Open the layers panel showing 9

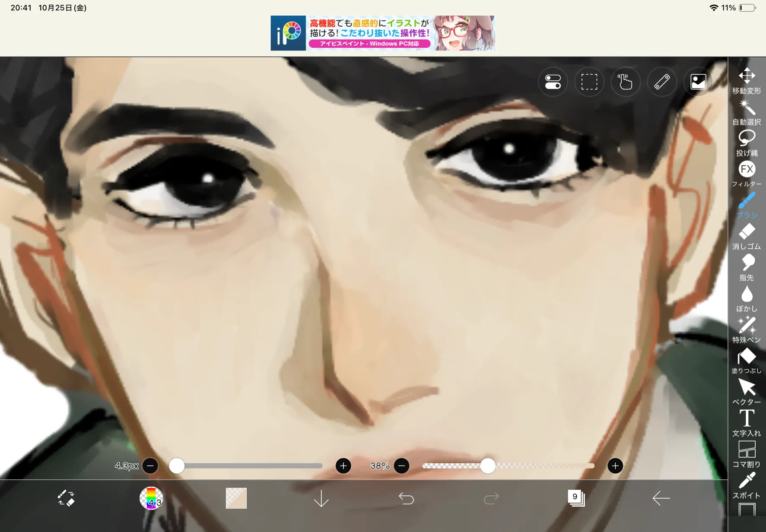[576, 498]
